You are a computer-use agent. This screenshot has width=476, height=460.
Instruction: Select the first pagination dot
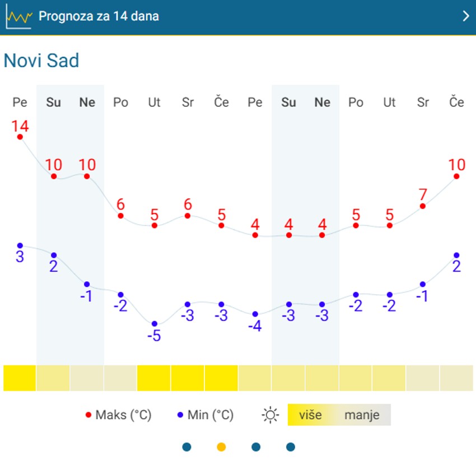coord(187,447)
